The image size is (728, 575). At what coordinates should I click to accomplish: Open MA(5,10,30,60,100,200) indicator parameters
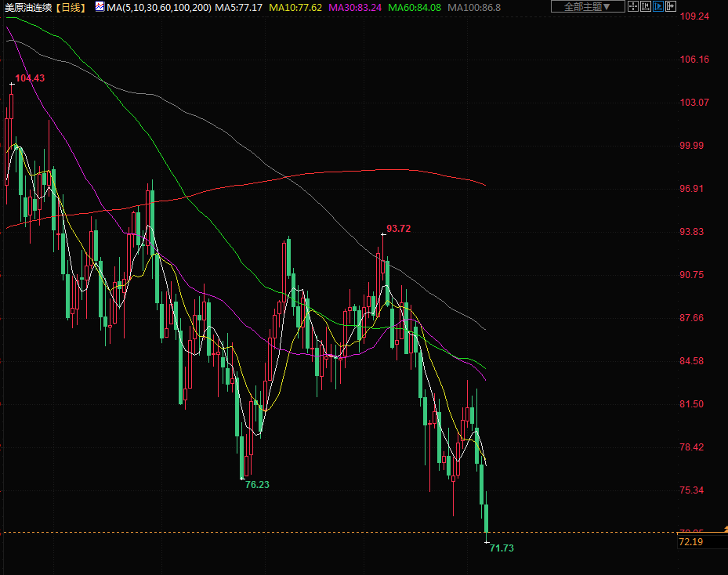tap(159, 7)
